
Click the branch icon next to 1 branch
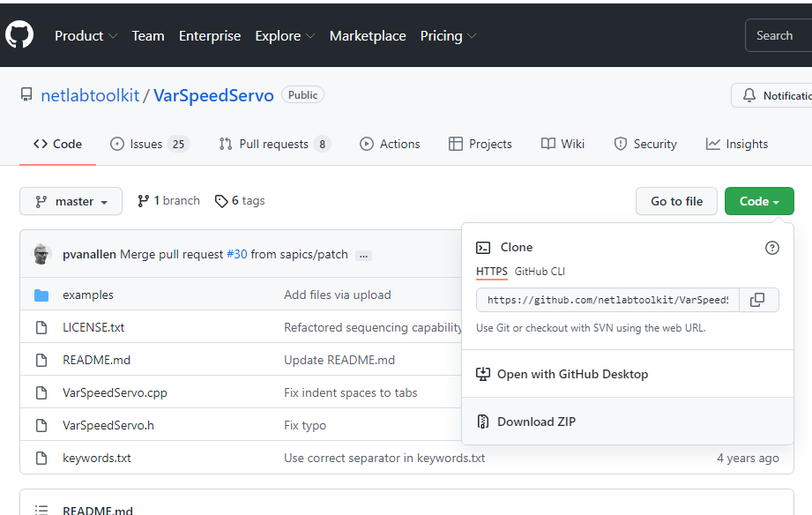(x=144, y=201)
